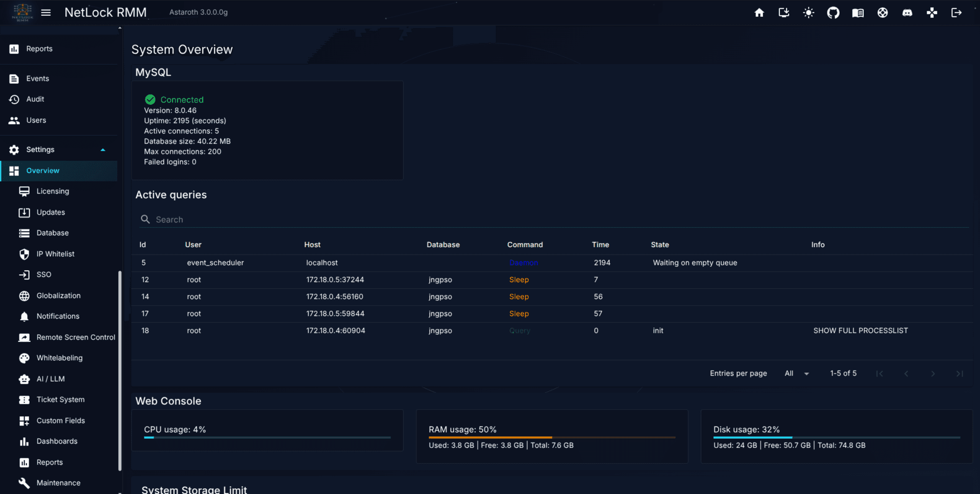Open Remote Screen Control settings
This screenshot has width=980, height=494.
[x=59, y=337]
